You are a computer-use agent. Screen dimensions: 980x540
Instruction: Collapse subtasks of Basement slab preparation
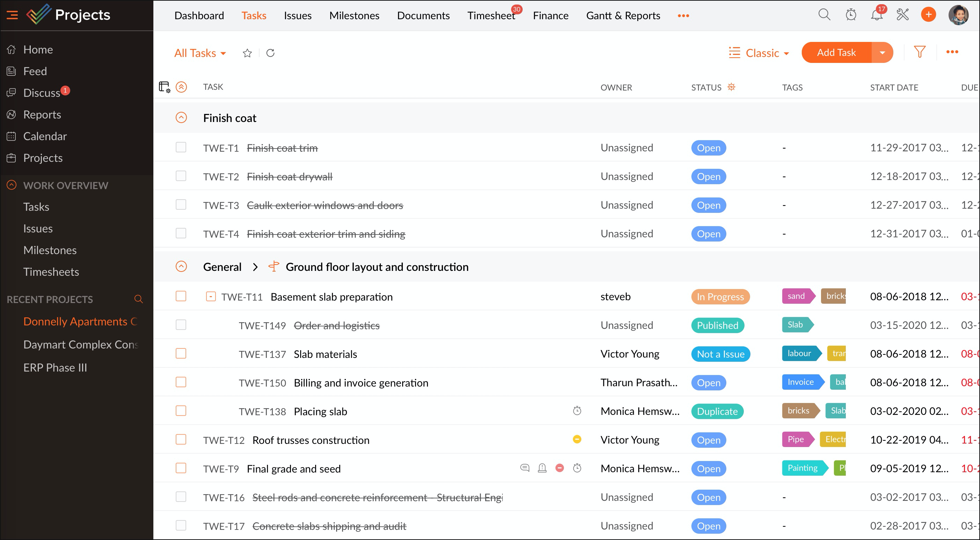click(211, 296)
